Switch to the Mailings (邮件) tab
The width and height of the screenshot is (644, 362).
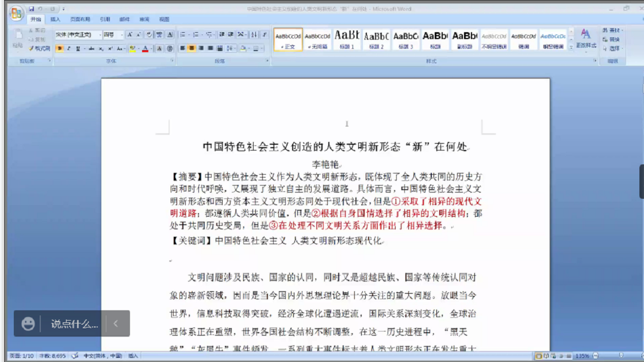[124, 20]
